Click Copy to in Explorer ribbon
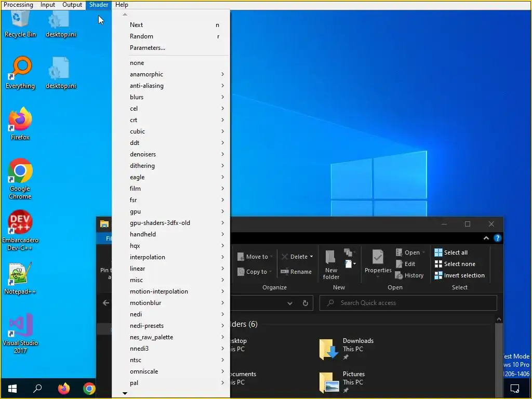The height and width of the screenshot is (399, 532). click(x=254, y=272)
